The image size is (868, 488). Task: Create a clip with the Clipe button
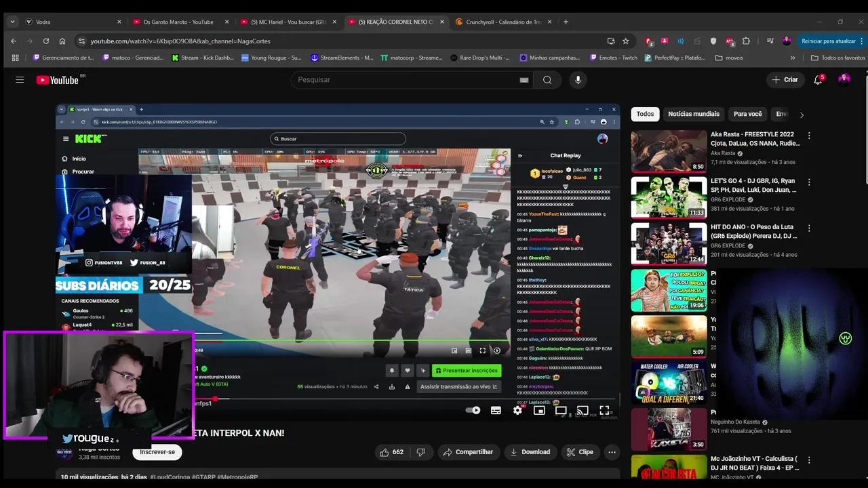(580, 452)
